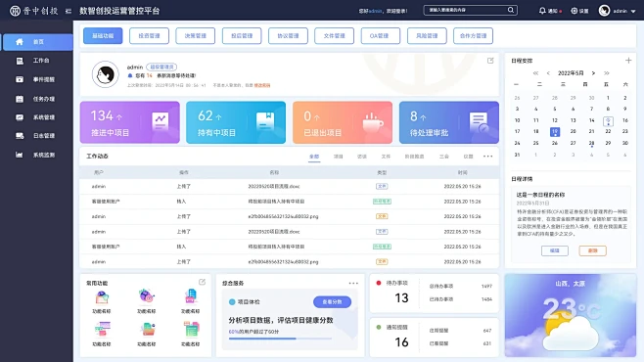Viewport: 644px width, 362px height.
Task: Select the highlighted date 19 in calendar
Action: click(x=555, y=132)
